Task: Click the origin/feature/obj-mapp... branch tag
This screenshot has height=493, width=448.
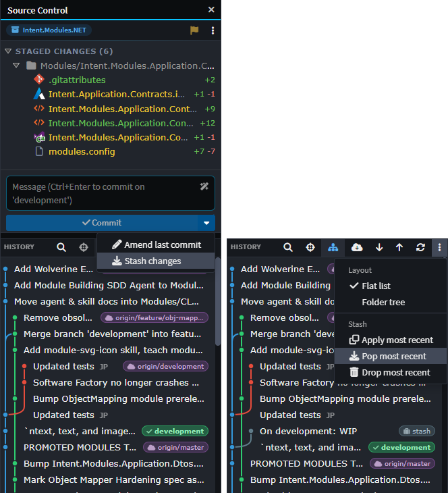Action: tap(155, 317)
